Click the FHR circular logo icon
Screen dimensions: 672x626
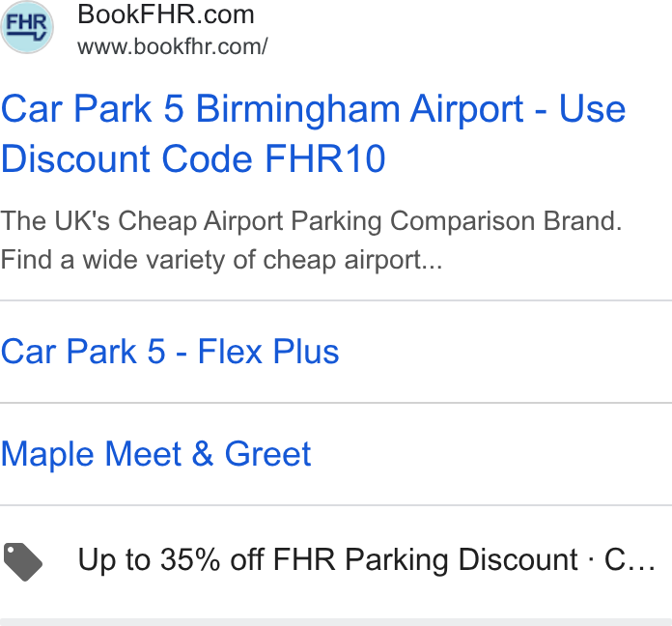[27, 27]
